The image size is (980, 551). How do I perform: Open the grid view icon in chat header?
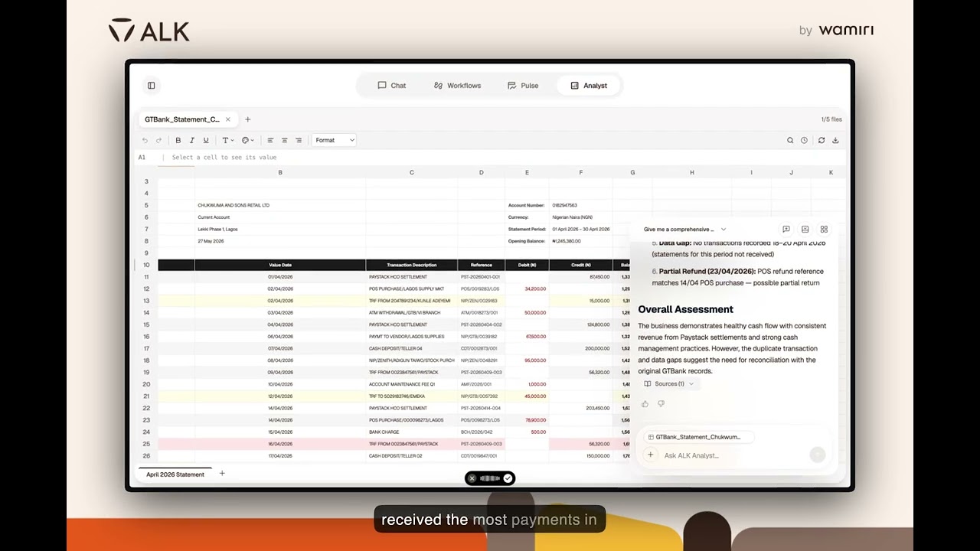[x=824, y=230]
